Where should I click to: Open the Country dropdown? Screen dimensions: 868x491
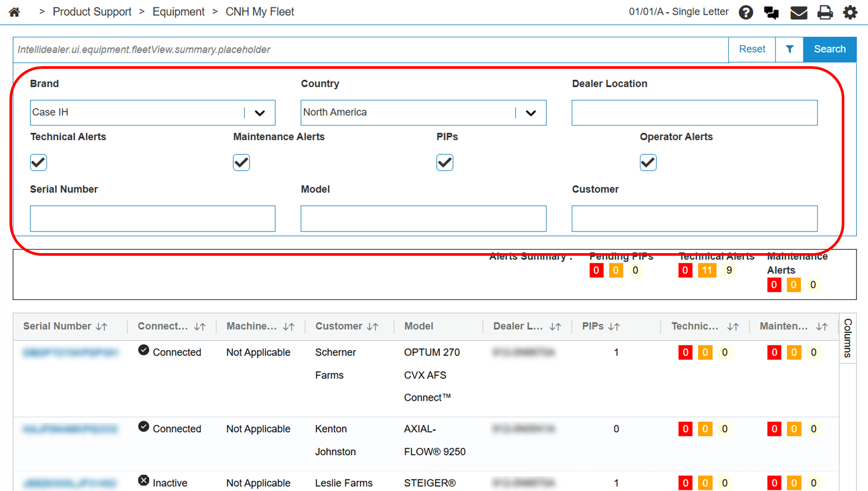pyautogui.click(x=531, y=113)
